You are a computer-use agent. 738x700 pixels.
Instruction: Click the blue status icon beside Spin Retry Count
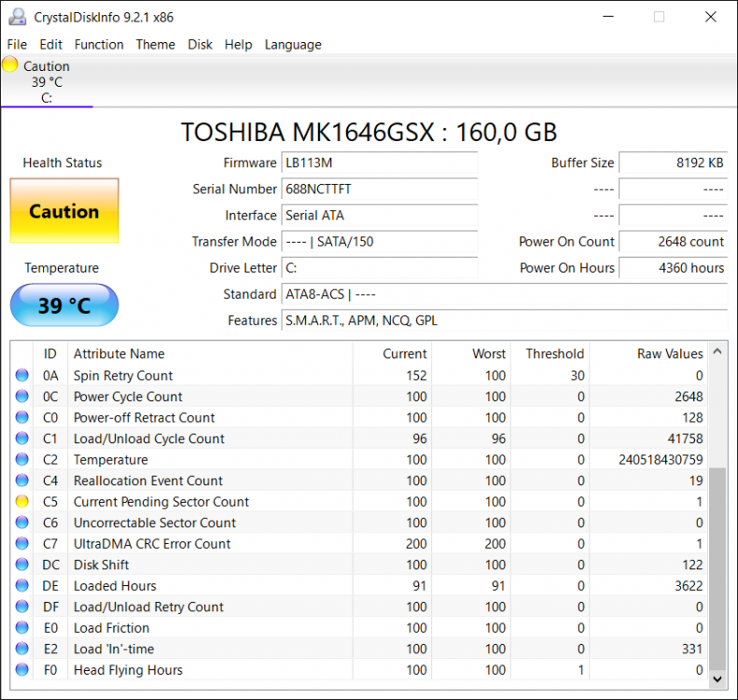pos(22,376)
